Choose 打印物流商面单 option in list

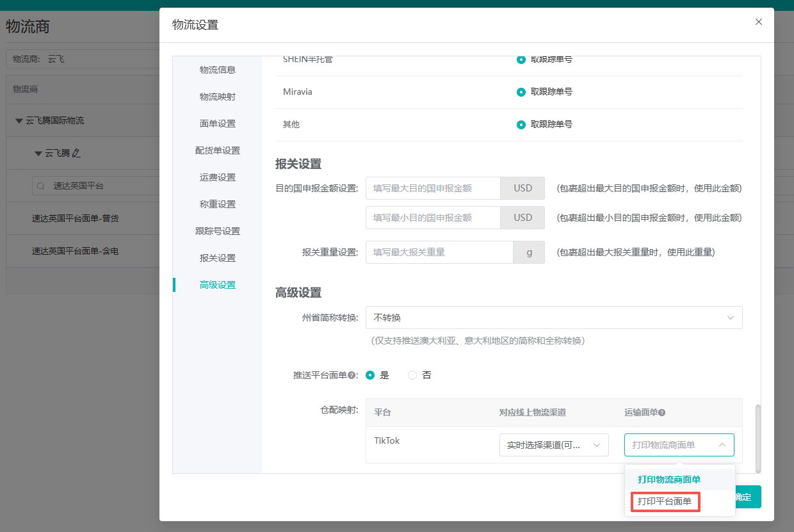[668, 480]
